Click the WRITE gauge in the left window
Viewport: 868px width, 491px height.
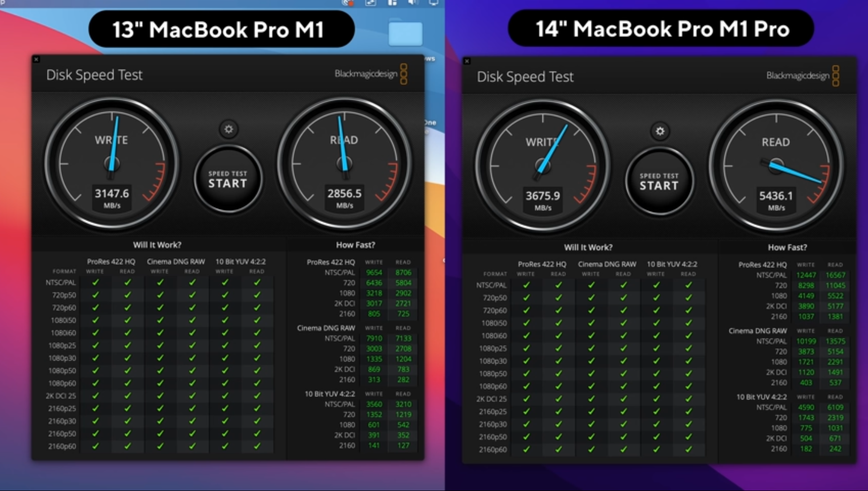112,164
